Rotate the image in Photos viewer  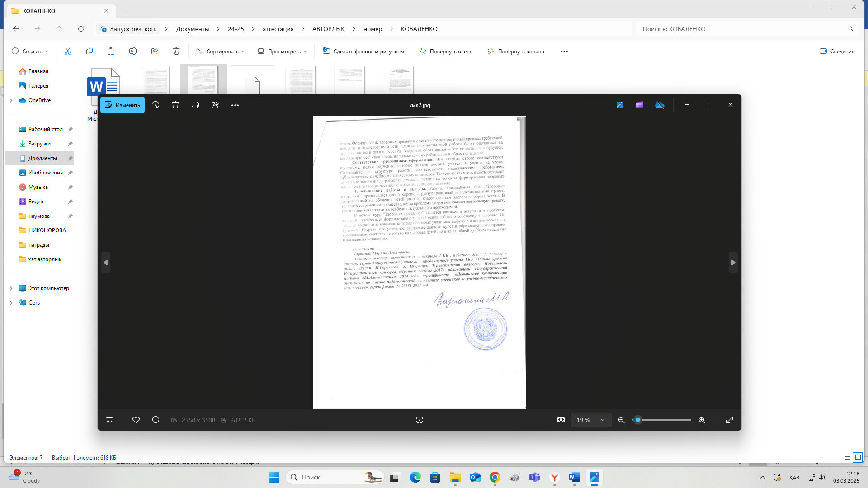tap(156, 105)
